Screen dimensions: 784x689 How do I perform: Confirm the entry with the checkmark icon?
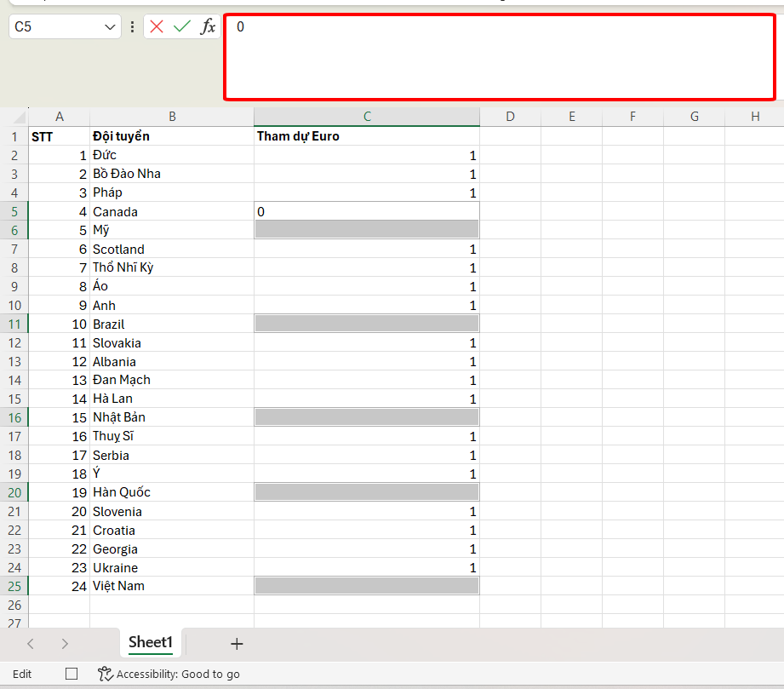(x=182, y=26)
